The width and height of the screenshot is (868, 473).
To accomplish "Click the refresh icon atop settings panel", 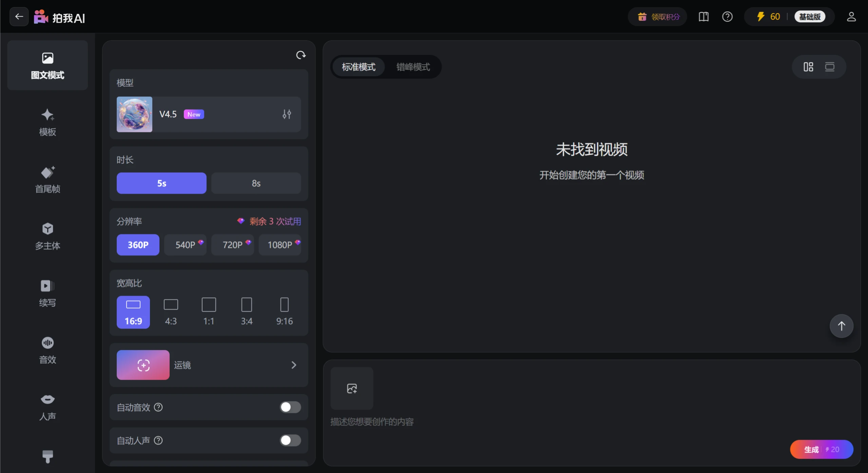I will 300,55.
